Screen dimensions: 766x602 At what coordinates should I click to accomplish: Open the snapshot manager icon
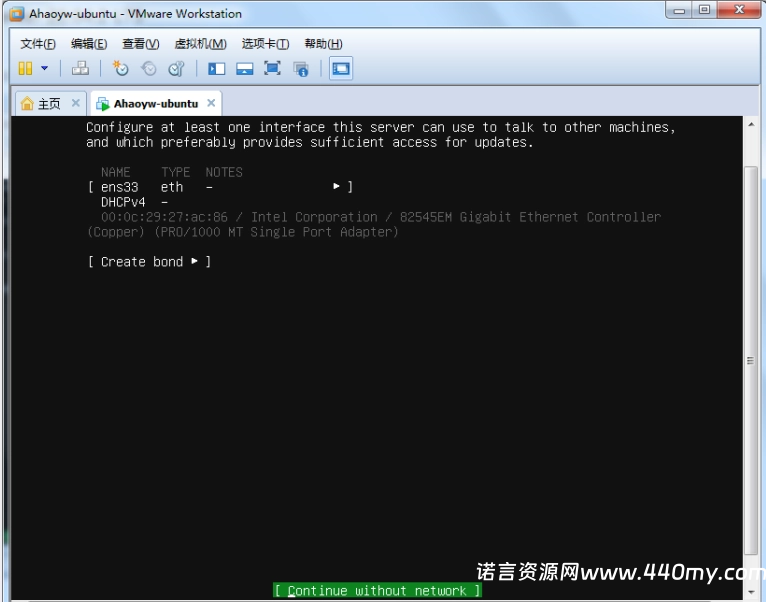point(176,68)
